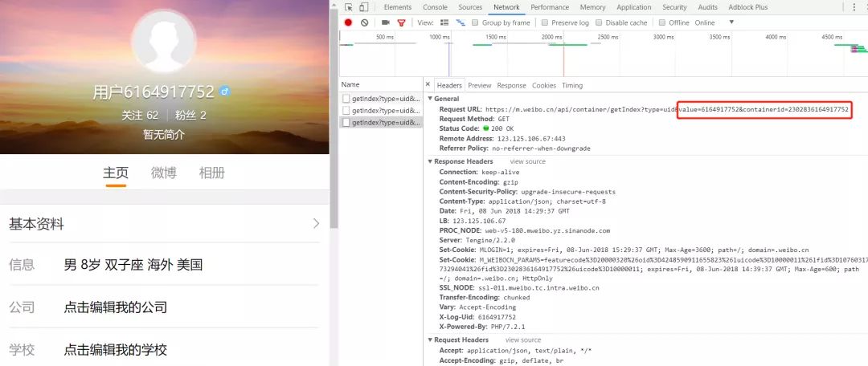Click 暂无简介 bio text
Viewport: 868px width, 366px height.
(x=164, y=134)
